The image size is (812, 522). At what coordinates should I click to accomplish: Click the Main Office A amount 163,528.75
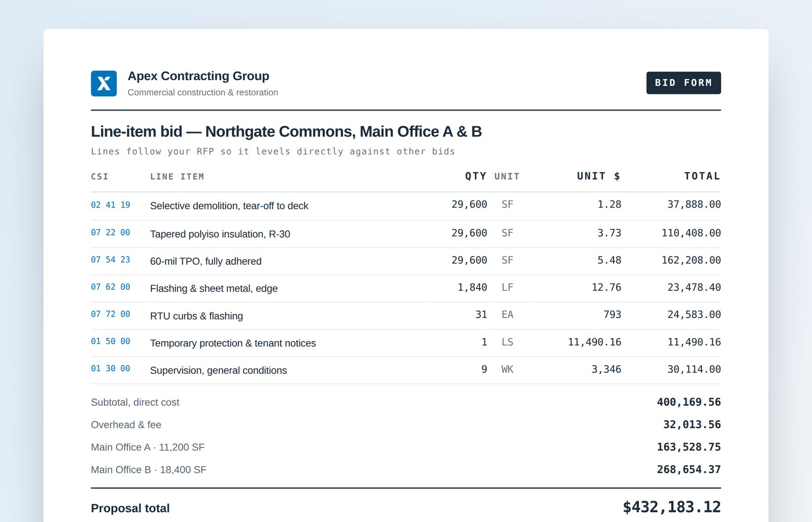click(x=689, y=447)
